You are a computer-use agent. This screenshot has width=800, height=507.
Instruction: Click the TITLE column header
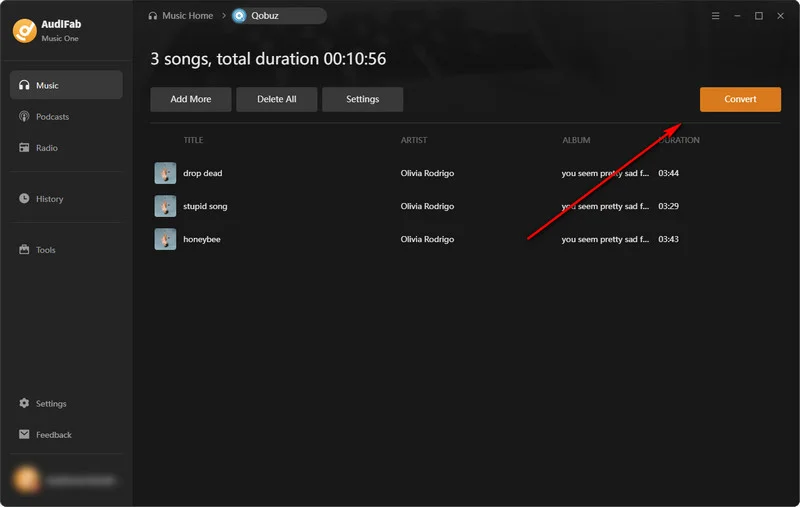coord(193,140)
